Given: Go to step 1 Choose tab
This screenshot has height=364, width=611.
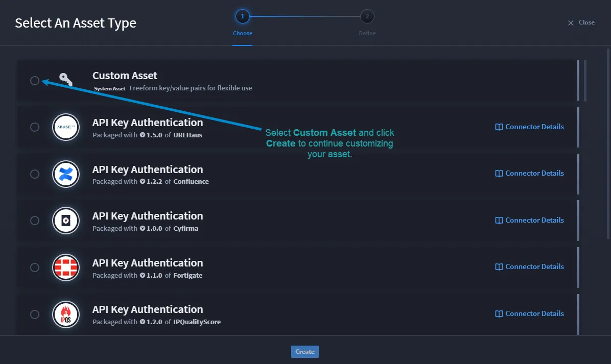Looking at the screenshot, I should 242,23.
